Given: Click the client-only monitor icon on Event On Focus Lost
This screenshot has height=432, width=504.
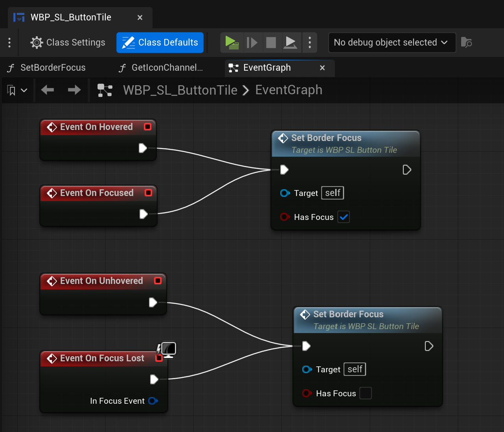Looking at the screenshot, I should (x=167, y=350).
